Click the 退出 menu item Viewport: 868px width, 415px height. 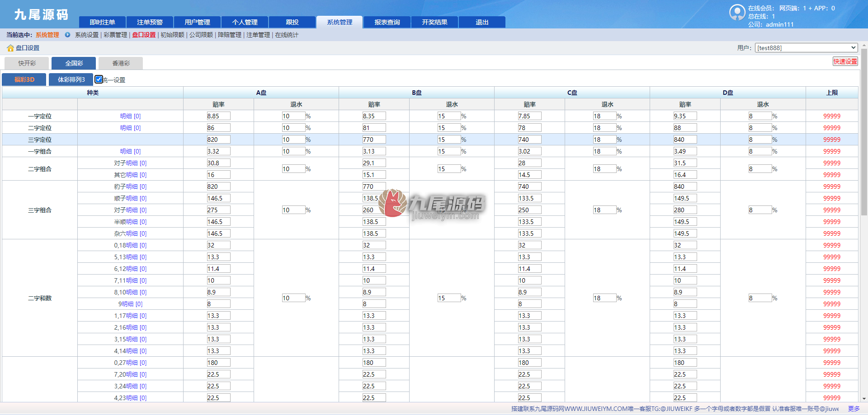point(482,22)
